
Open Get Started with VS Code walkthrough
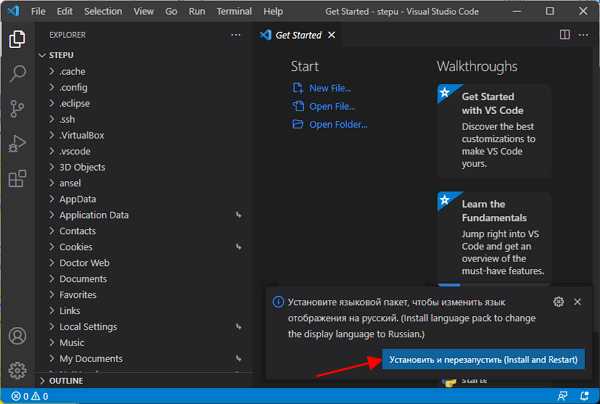(494, 130)
